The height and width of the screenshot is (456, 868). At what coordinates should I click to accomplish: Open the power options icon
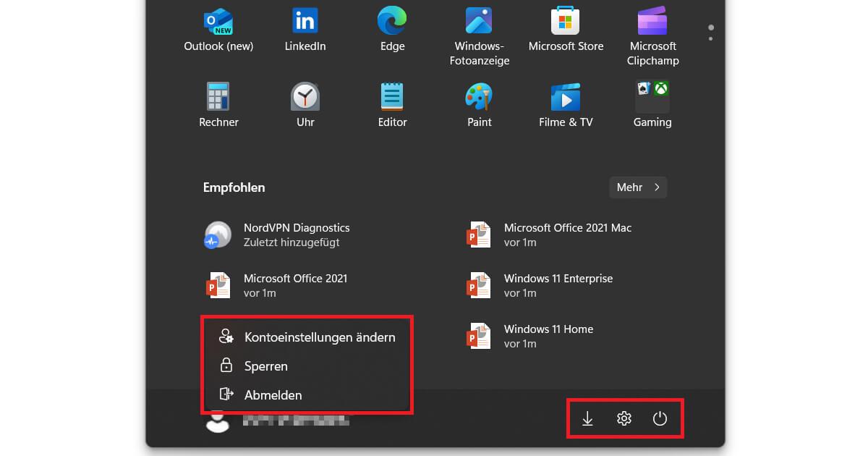660,418
